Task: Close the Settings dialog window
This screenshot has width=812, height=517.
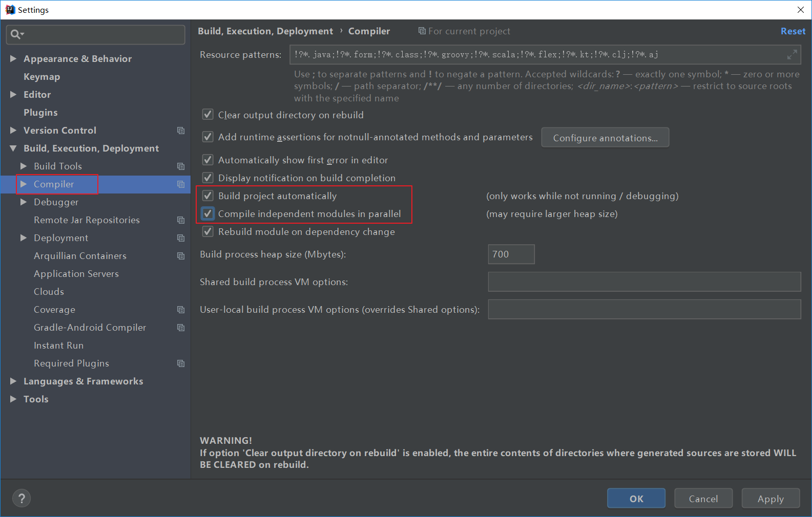Action: point(801,10)
